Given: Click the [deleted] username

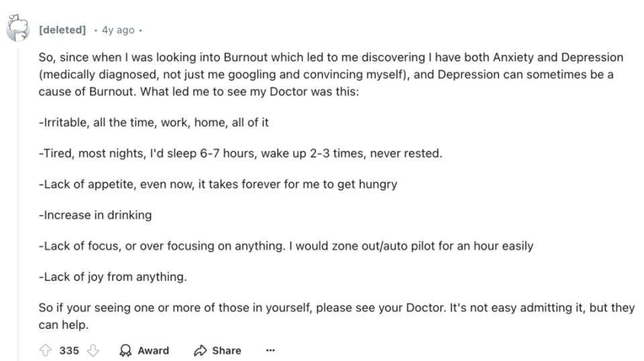Looking at the screenshot, I should pyautogui.click(x=62, y=30).
